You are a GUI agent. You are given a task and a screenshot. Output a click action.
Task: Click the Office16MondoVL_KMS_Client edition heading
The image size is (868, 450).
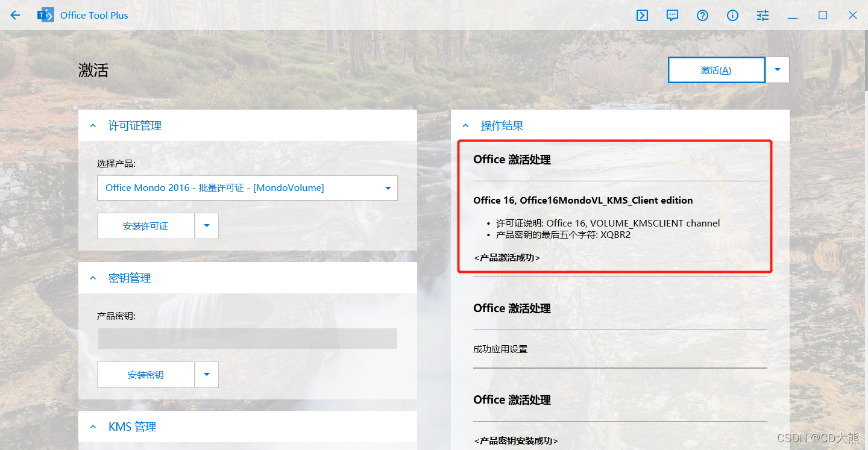[x=583, y=200]
